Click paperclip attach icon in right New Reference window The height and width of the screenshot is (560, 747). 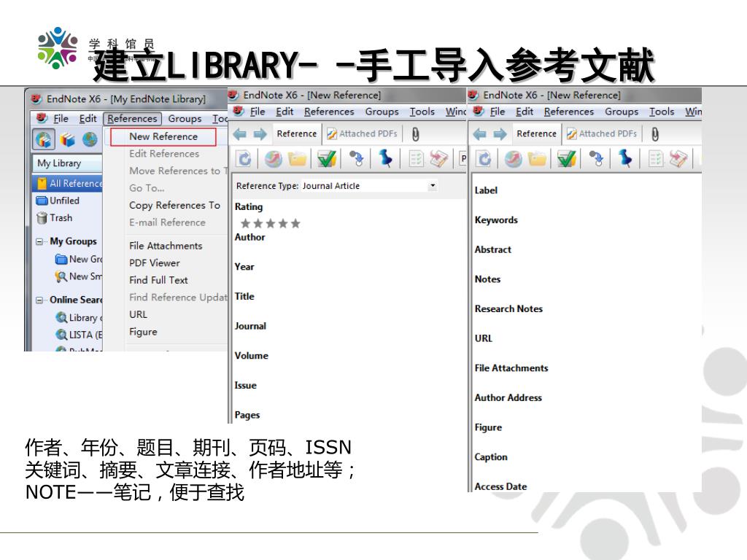click(x=655, y=134)
